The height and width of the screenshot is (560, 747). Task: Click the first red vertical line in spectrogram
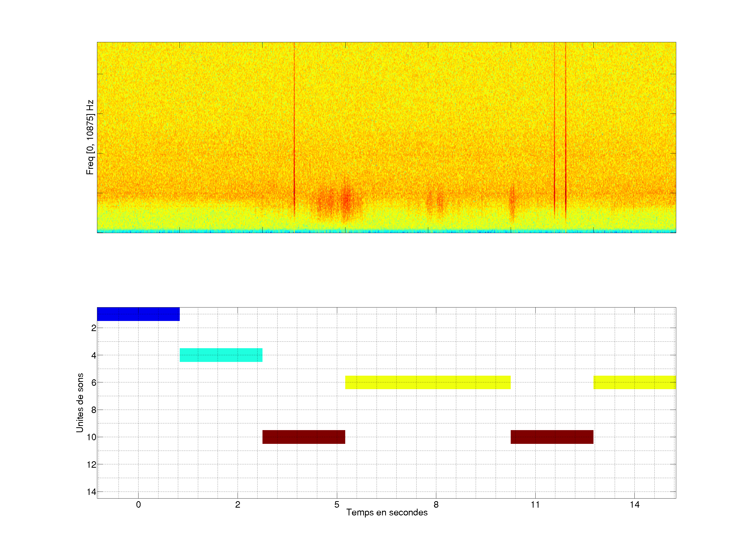click(294, 135)
